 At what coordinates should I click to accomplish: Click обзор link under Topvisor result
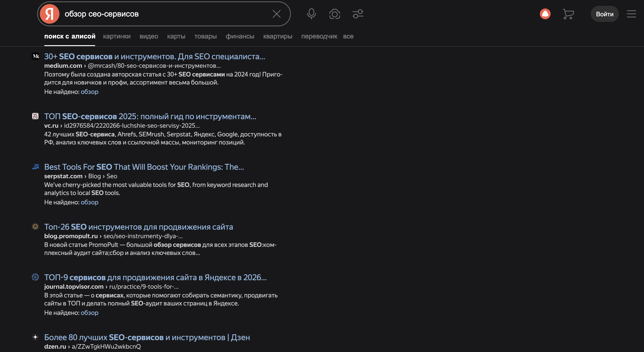click(90, 313)
